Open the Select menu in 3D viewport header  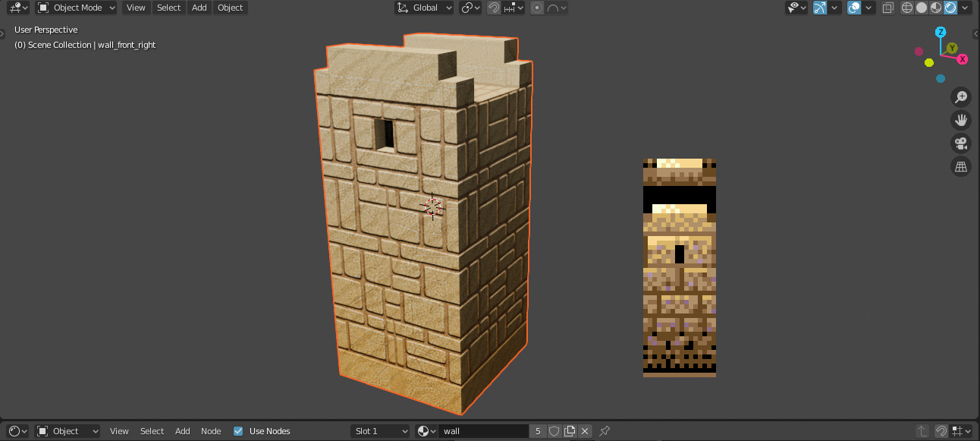pyautogui.click(x=168, y=8)
